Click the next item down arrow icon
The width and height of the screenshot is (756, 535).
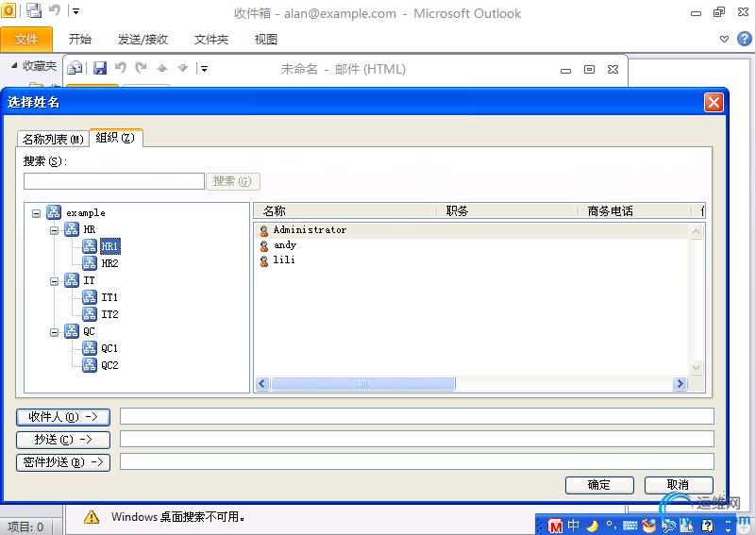(x=183, y=69)
